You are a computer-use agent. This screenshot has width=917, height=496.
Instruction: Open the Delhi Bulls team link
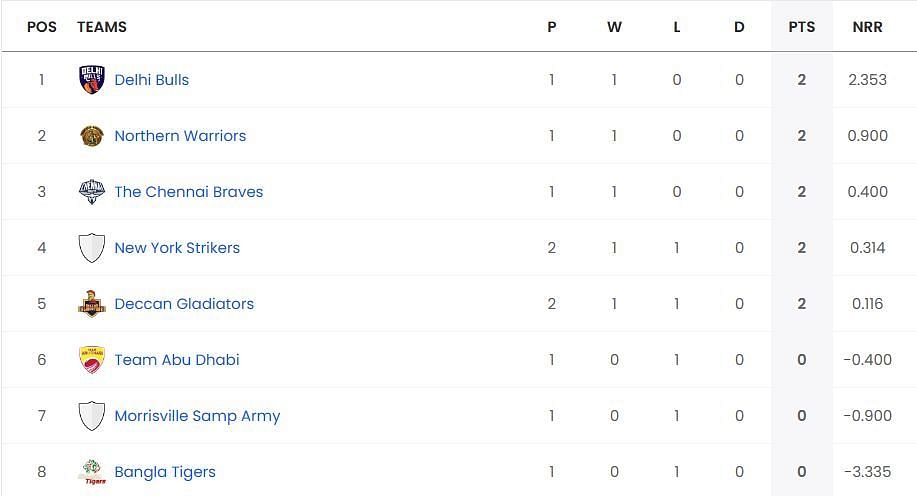(x=151, y=80)
